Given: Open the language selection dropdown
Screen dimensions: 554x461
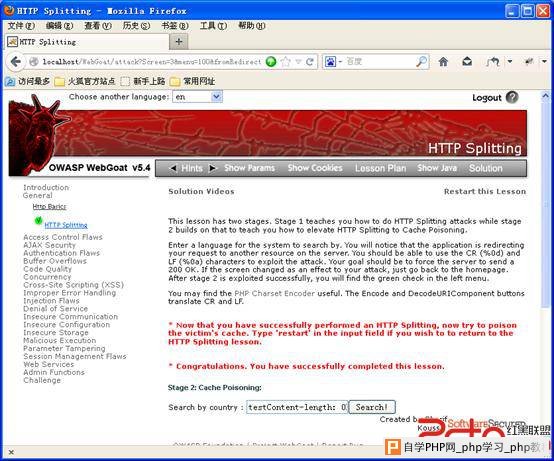Looking at the screenshot, I should [198, 97].
